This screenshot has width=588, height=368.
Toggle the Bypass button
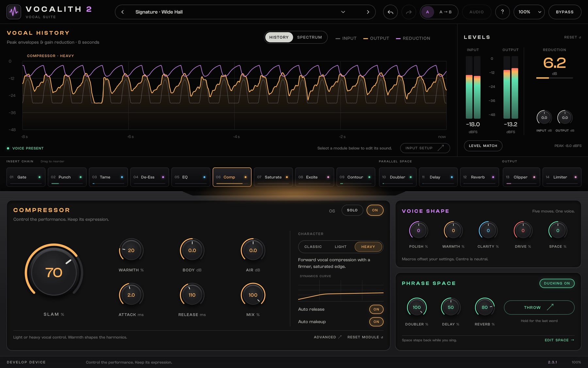(x=564, y=12)
